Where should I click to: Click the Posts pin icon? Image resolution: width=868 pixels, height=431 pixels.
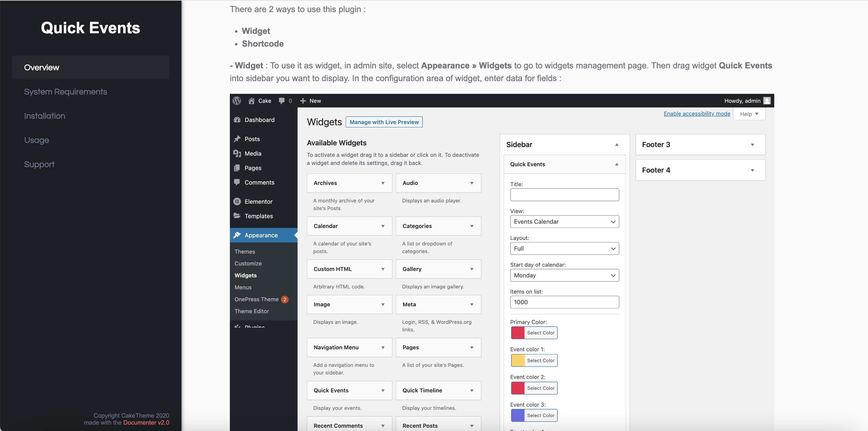click(237, 139)
